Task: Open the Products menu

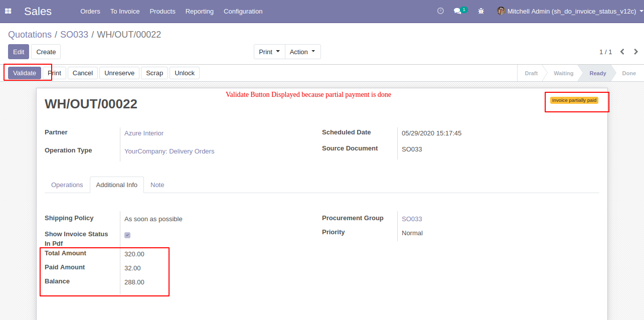Action: [163, 11]
